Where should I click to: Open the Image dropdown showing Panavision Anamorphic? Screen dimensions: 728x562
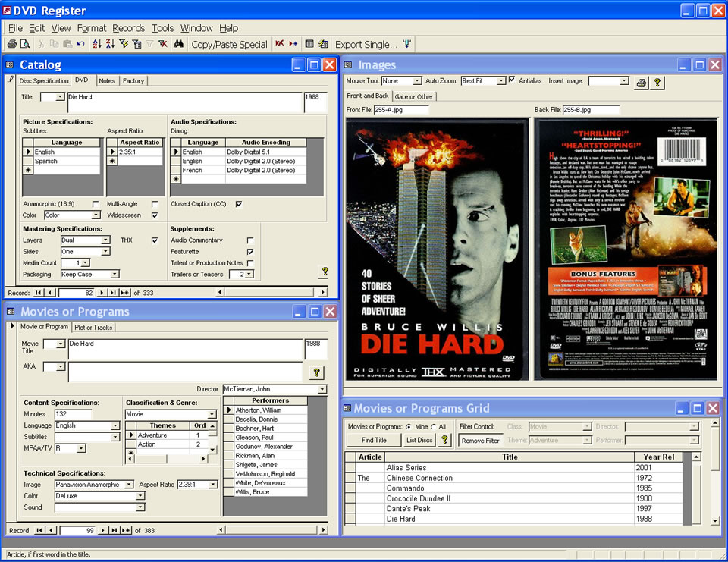click(129, 485)
